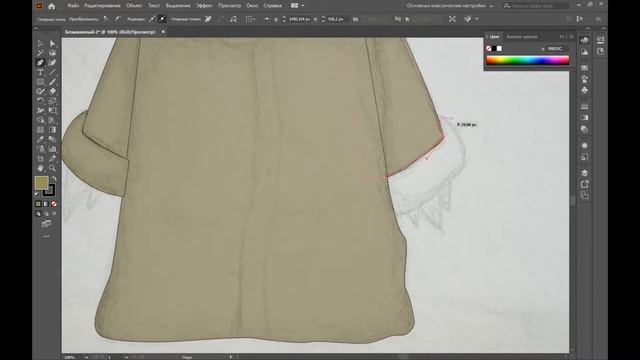Select the Paintbrush tool

click(52, 82)
